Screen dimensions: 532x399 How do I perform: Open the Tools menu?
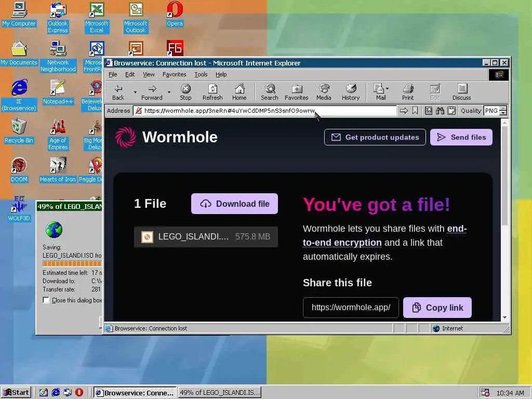[x=201, y=74]
